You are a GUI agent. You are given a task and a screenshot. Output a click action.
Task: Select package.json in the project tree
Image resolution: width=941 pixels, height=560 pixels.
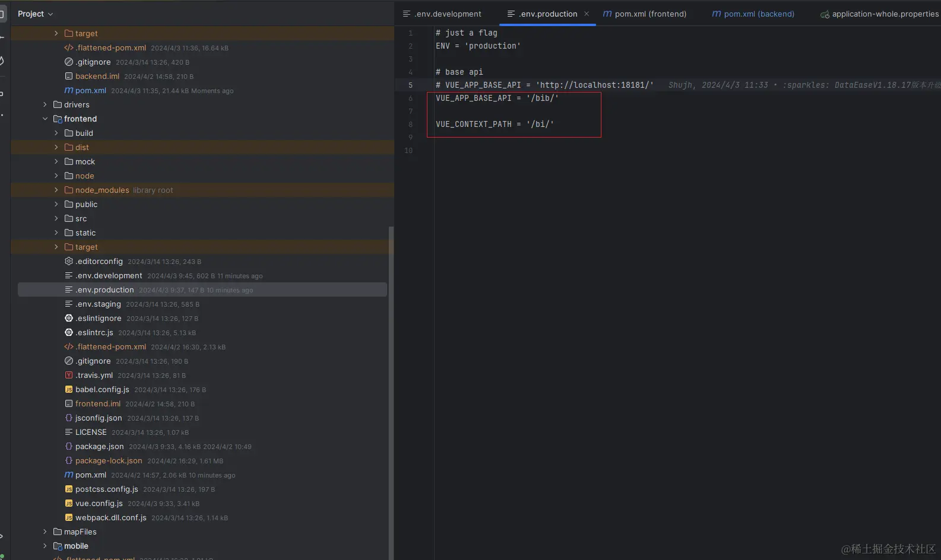100,446
